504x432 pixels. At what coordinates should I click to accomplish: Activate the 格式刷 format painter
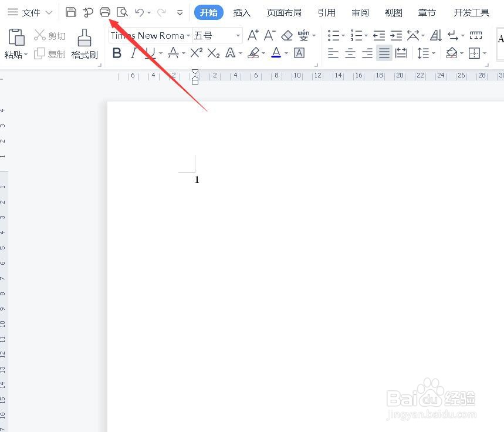[84, 44]
